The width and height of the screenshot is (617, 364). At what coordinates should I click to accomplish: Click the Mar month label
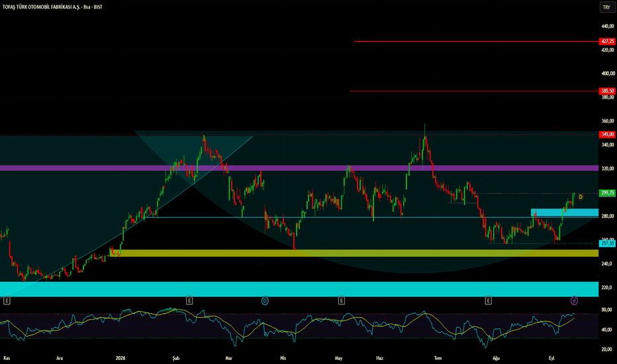(x=228, y=358)
